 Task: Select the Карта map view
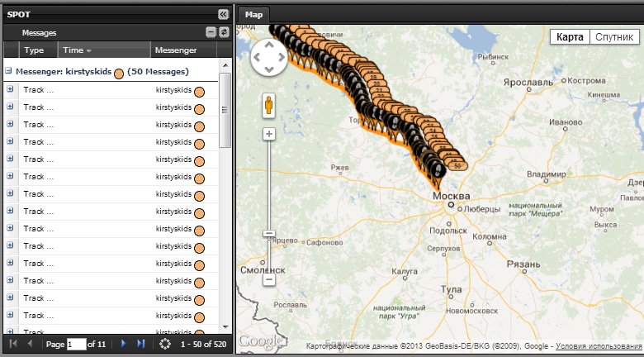[570, 37]
